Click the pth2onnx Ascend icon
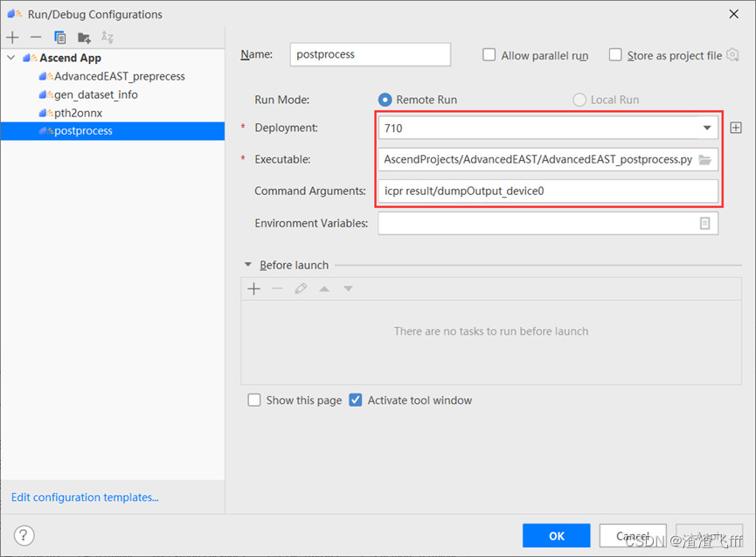This screenshot has height=557, width=756. coord(46,113)
